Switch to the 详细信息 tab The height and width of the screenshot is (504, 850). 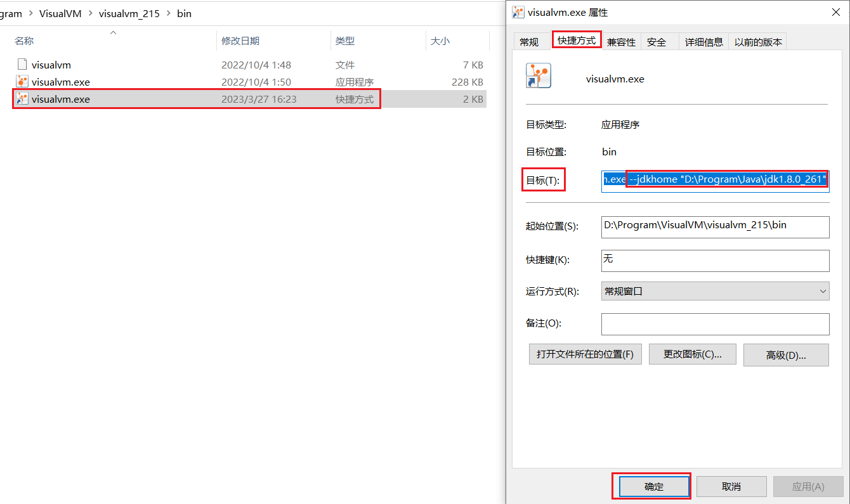click(703, 42)
